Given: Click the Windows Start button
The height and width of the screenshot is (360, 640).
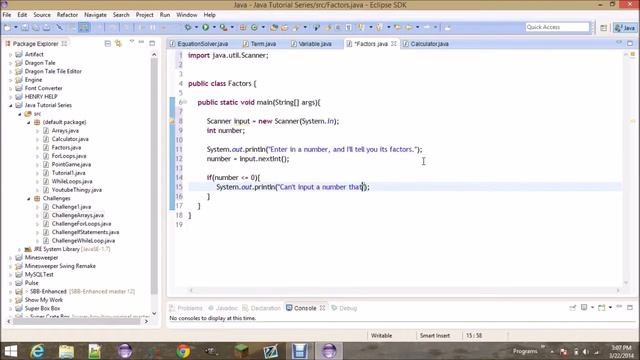Looking at the screenshot, I should click(11, 351).
